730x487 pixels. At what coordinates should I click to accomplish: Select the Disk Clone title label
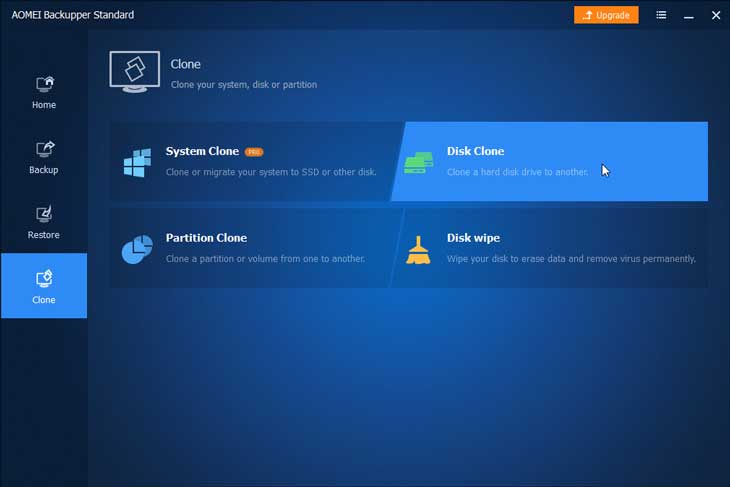(x=475, y=151)
